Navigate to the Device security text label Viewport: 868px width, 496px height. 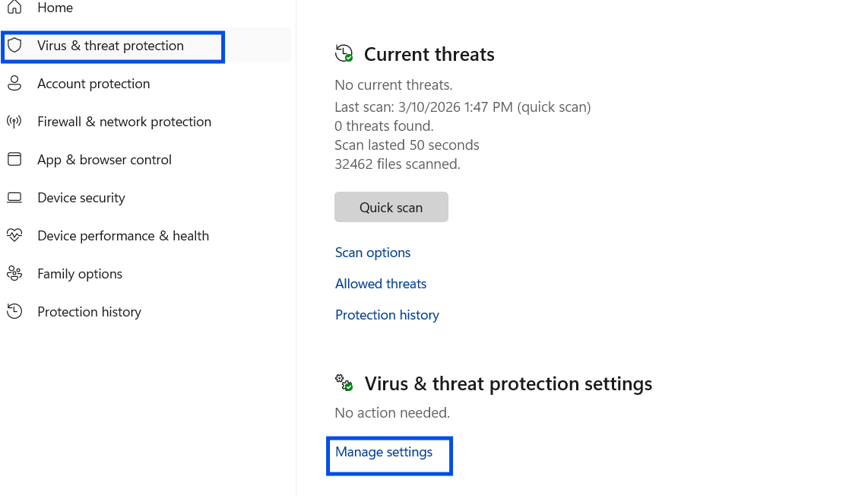pyautogui.click(x=81, y=198)
